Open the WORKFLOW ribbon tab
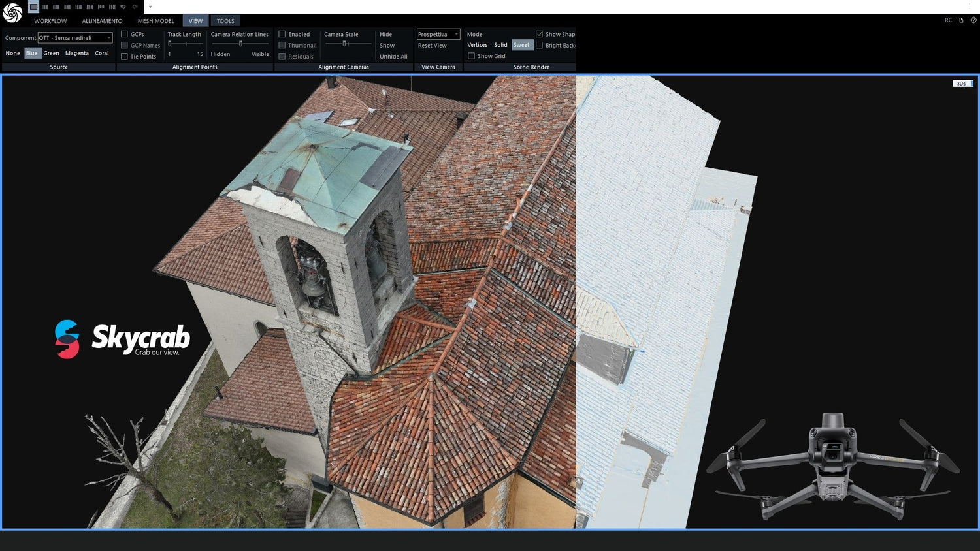This screenshot has height=551, width=980. click(50, 20)
